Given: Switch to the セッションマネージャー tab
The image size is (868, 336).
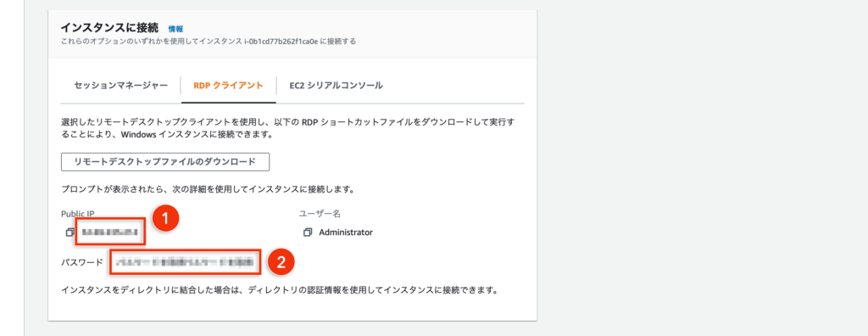Looking at the screenshot, I should coord(120,86).
